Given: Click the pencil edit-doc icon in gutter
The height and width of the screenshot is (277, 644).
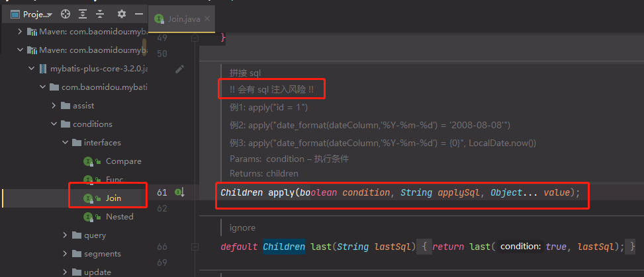Looking at the screenshot, I should click(179, 69).
